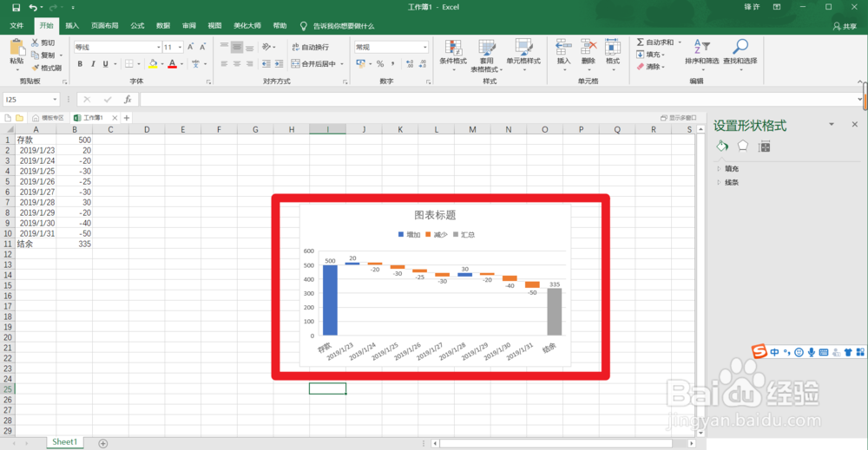Toggle underline formatting (U)

105,64
